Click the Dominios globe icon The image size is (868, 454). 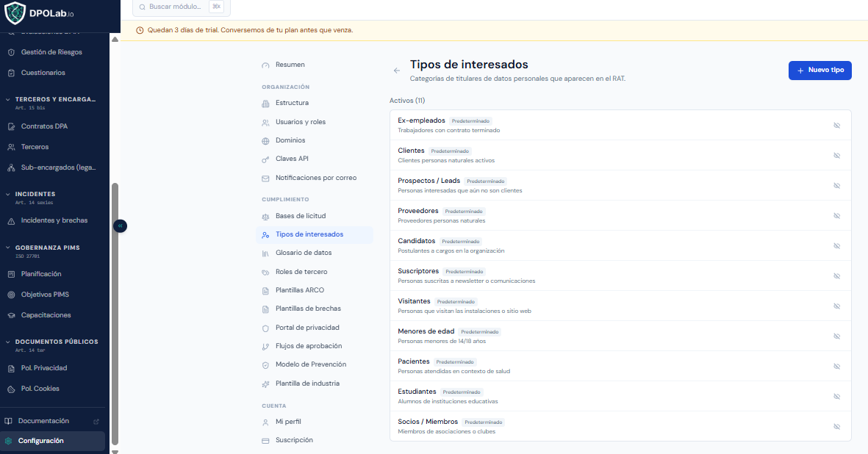coord(265,141)
